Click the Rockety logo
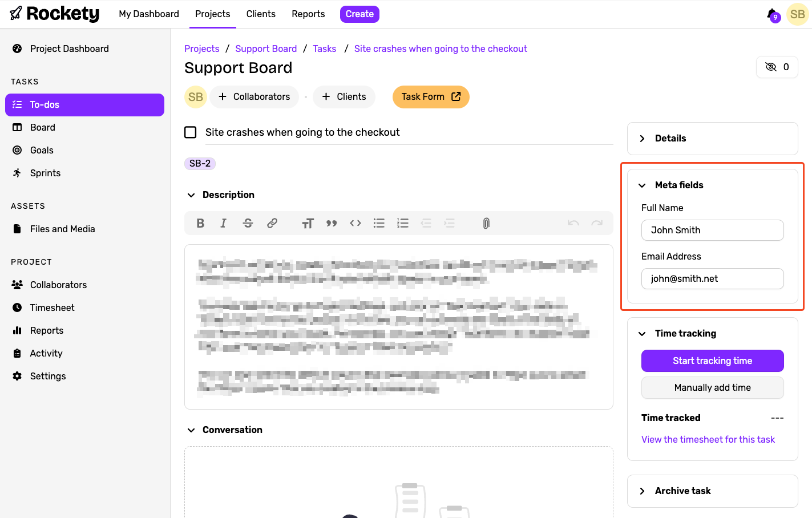The width and height of the screenshot is (812, 518). [55, 14]
